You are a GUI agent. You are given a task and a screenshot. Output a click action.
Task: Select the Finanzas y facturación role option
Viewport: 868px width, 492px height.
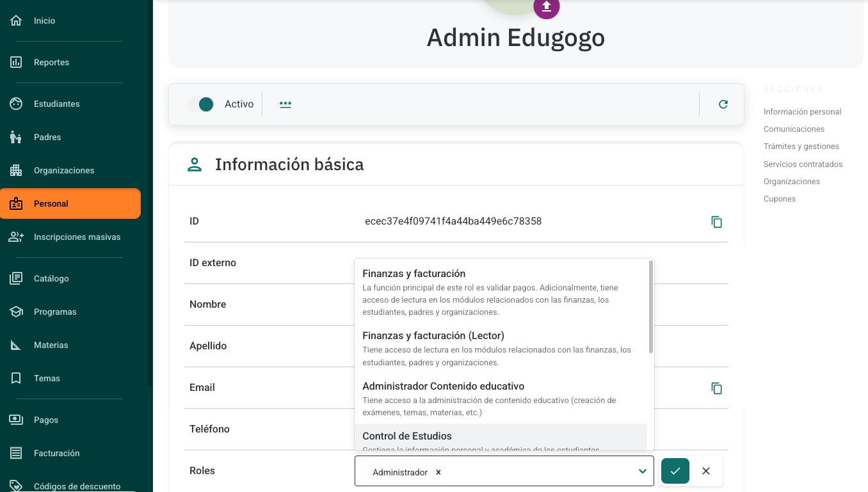tap(502, 292)
